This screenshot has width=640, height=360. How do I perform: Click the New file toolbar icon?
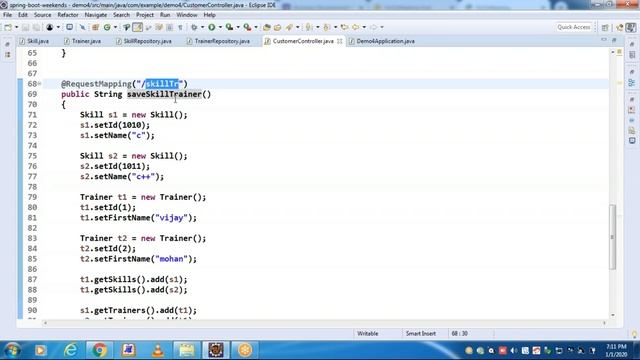[x=8, y=27]
